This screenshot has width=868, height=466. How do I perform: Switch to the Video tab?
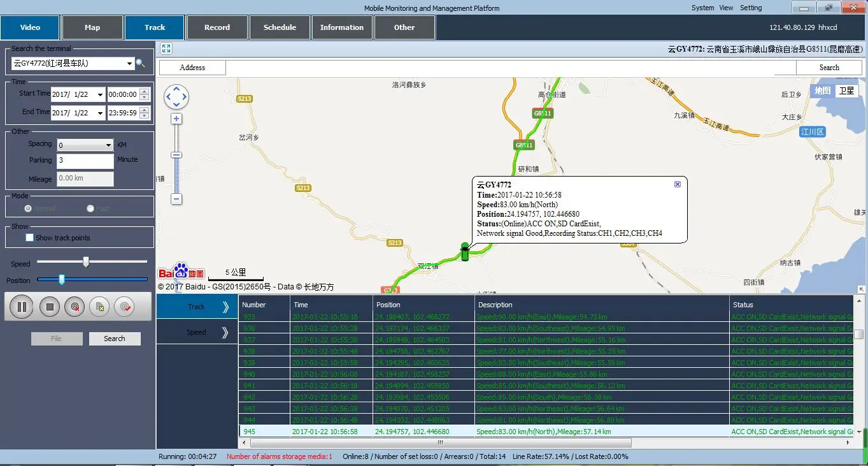tap(30, 27)
